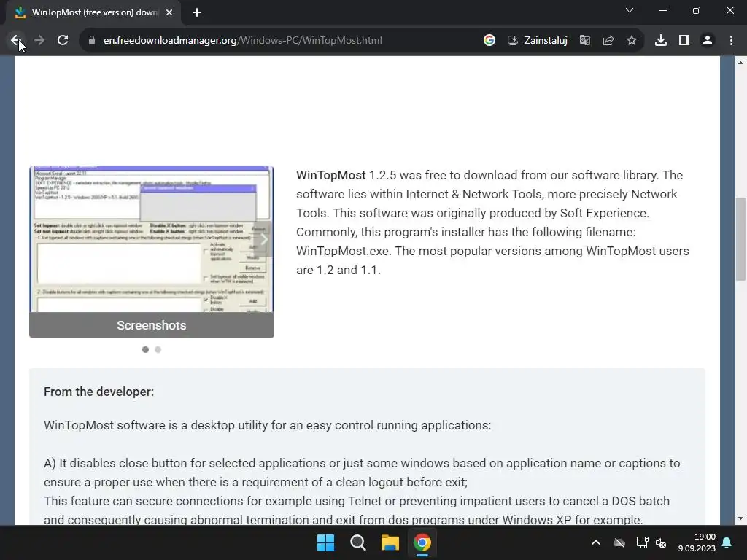
Task: Restore down the Chrome window
Action: [697, 10]
